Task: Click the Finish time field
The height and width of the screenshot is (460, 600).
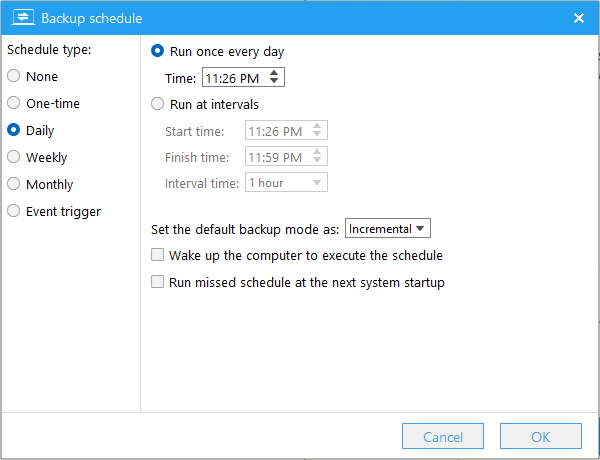Action: click(277, 157)
